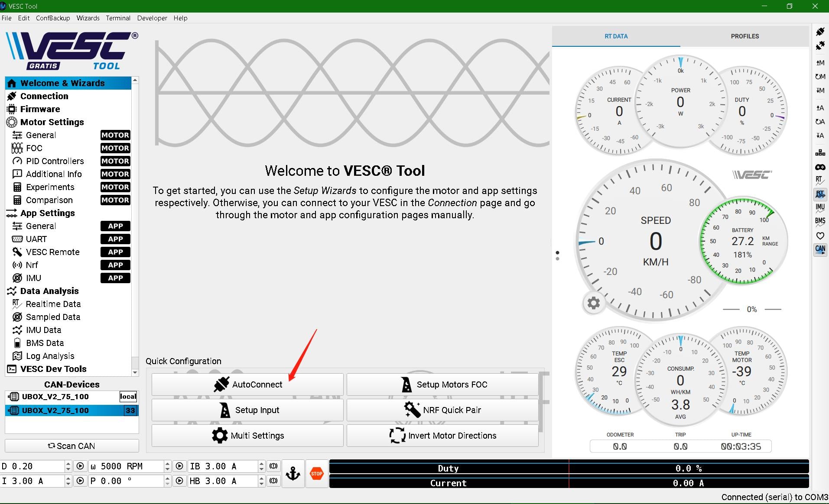
Task: Click the AutoConnect button
Action: [247, 384]
